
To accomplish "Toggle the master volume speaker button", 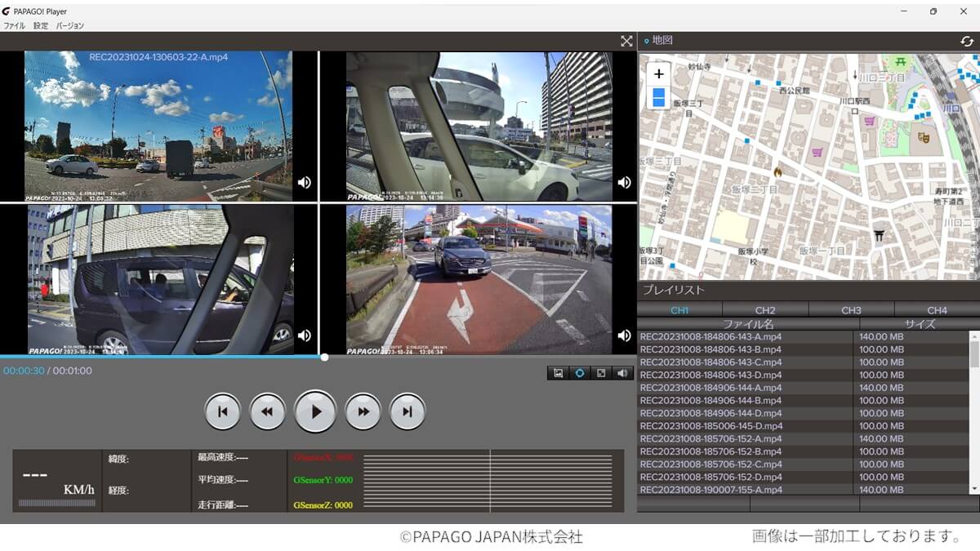I will tap(622, 373).
